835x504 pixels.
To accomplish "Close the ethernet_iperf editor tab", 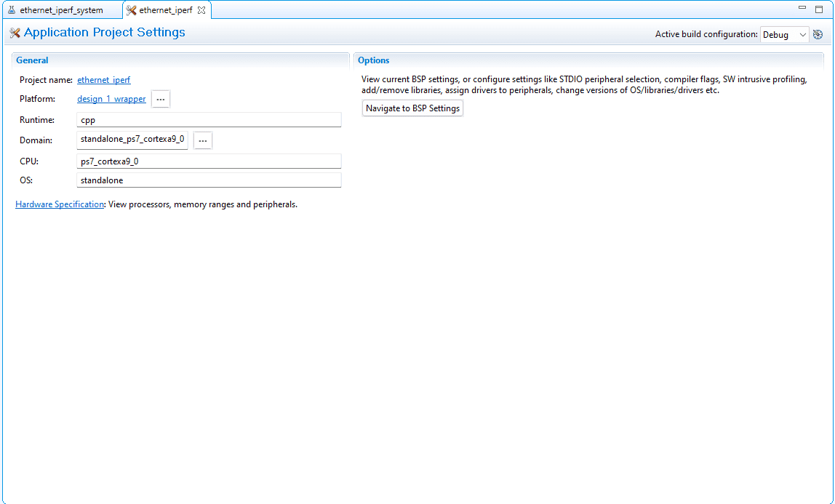I will pyautogui.click(x=201, y=10).
